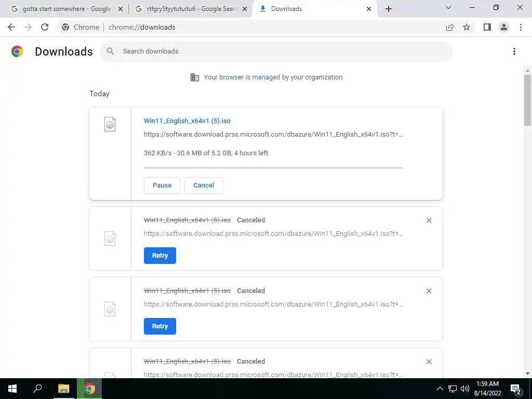Click the managed organization building icon

[x=195, y=77]
